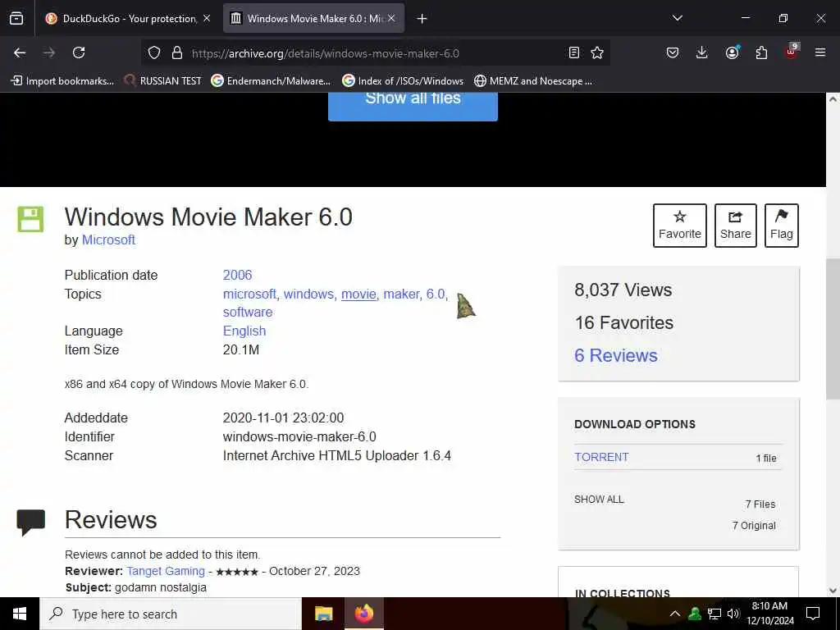Open the MEMZ and Noescape bookmark
840x630 pixels.
pos(533,81)
